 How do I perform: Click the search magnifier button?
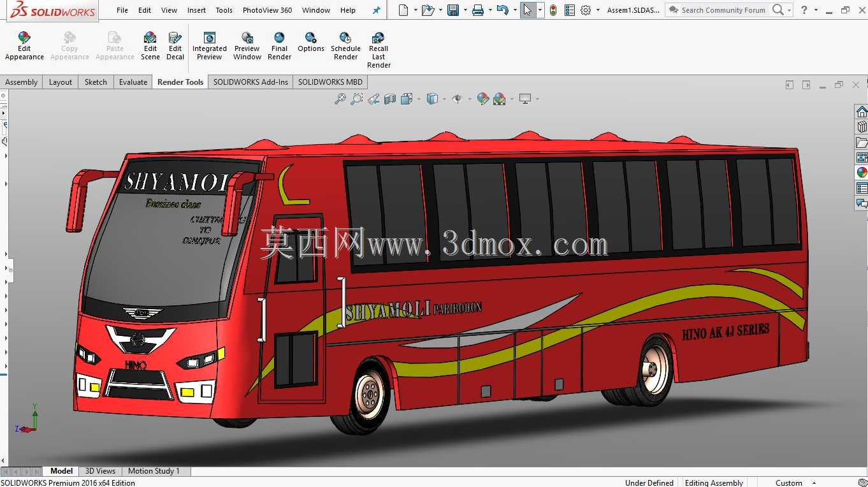[x=778, y=10]
